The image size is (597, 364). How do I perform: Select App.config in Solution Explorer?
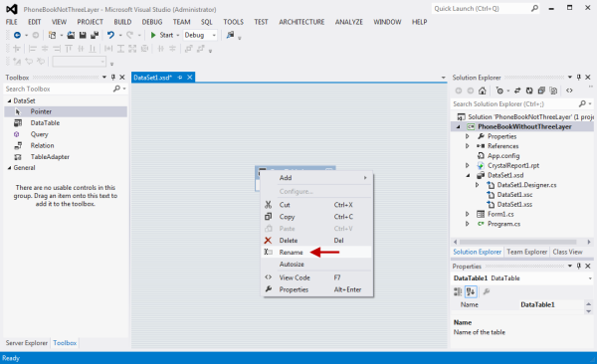point(503,156)
